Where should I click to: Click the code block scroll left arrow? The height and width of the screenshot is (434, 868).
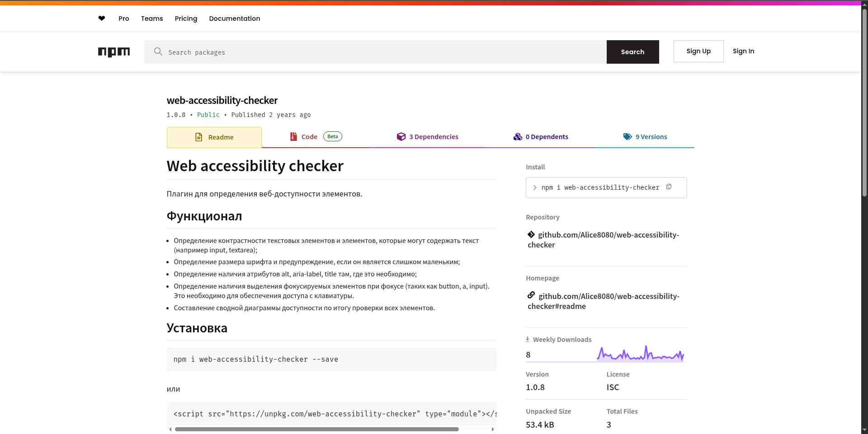[x=170, y=429]
